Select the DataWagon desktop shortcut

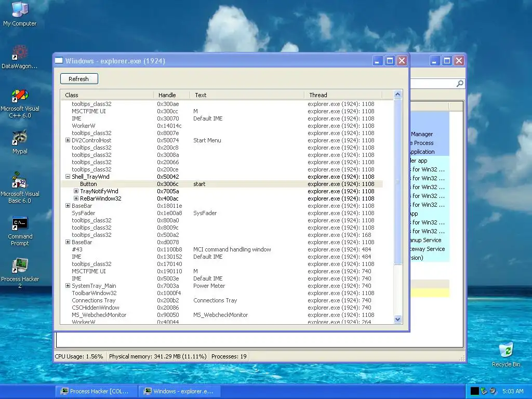point(20,56)
